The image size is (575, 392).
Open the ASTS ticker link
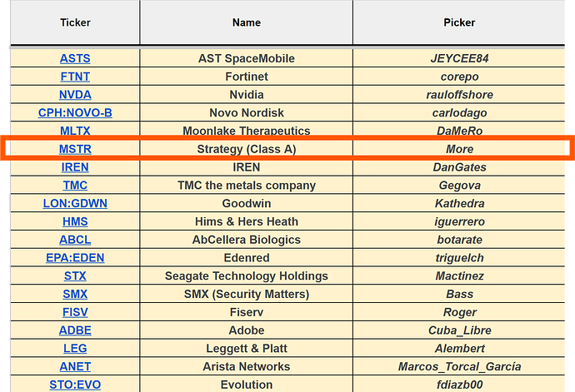(75, 58)
